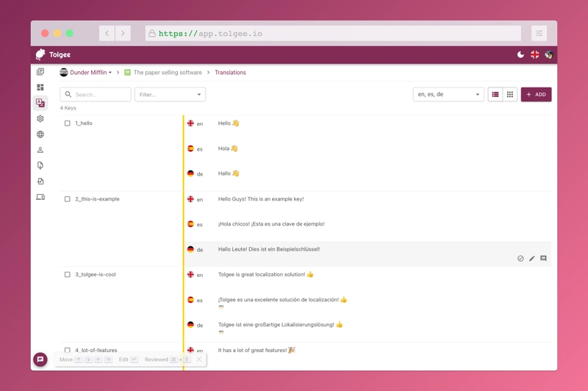The width and height of the screenshot is (588, 391).
Task: Tick the checkbox for key 1_hello
Action: (68, 123)
